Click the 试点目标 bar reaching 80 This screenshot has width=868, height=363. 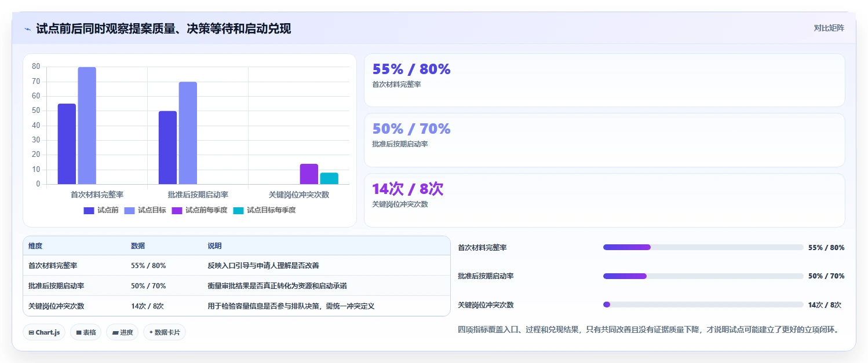tap(87, 126)
